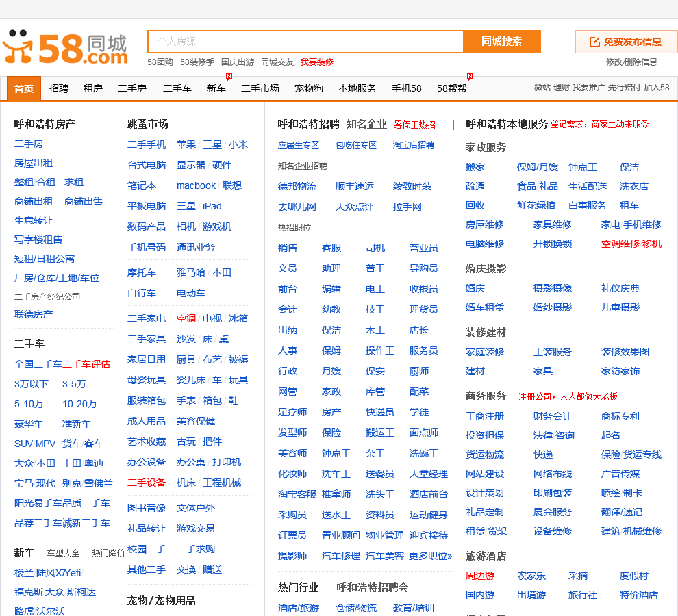Open the 摩托车 link
Screen dimensions: 678x616
pyautogui.click(x=141, y=272)
